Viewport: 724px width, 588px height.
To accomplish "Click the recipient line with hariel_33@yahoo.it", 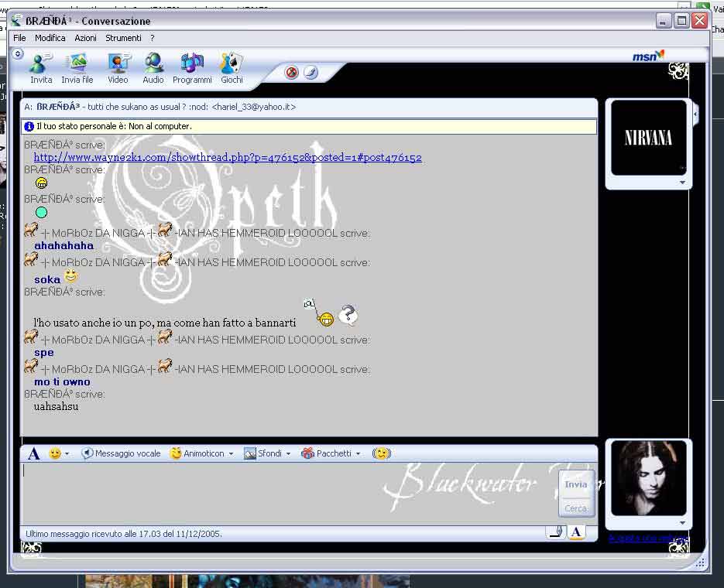I will coord(160,107).
